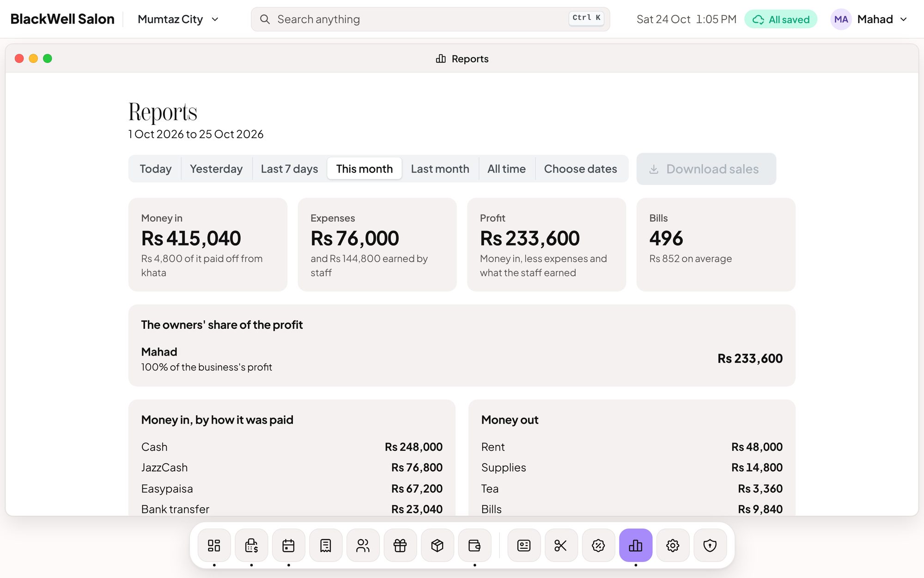This screenshot has width=924, height=578.
Task: Open the wallet icon in dock
Action: (474, 545)
